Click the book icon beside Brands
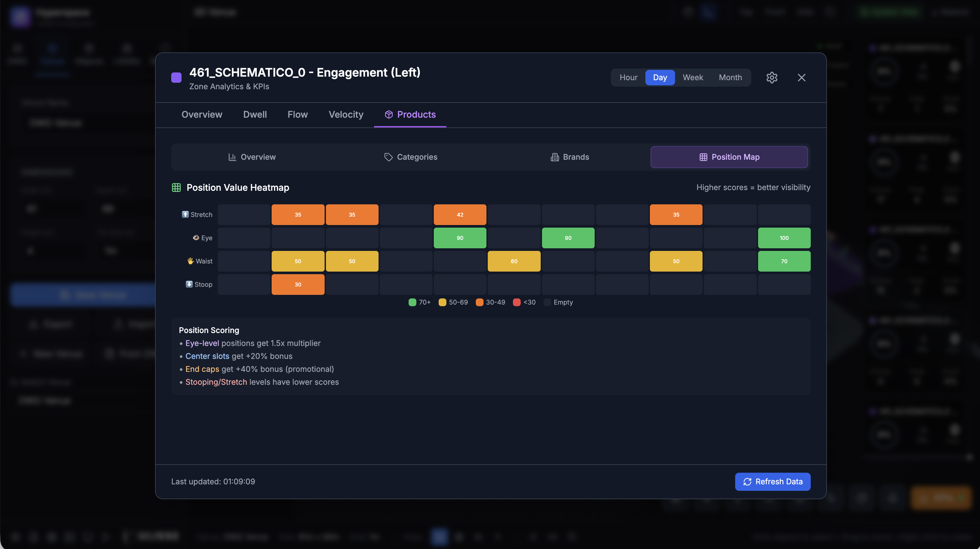The height and width of the screenshot is (549, 980). tap(554, 157)
